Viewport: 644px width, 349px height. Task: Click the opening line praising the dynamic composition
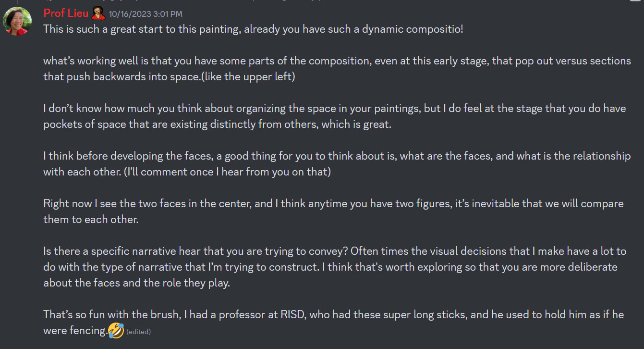(x=253, y=29)
